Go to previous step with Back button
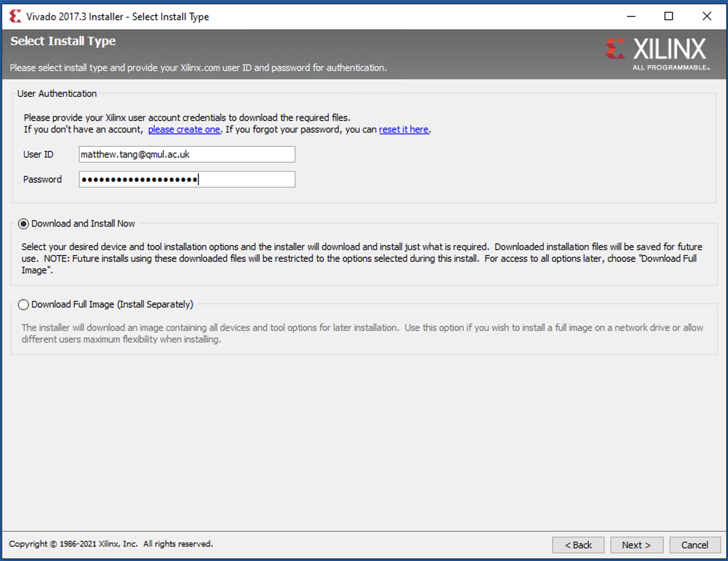This screenshot has height=561, width=728. coord(578,545)
